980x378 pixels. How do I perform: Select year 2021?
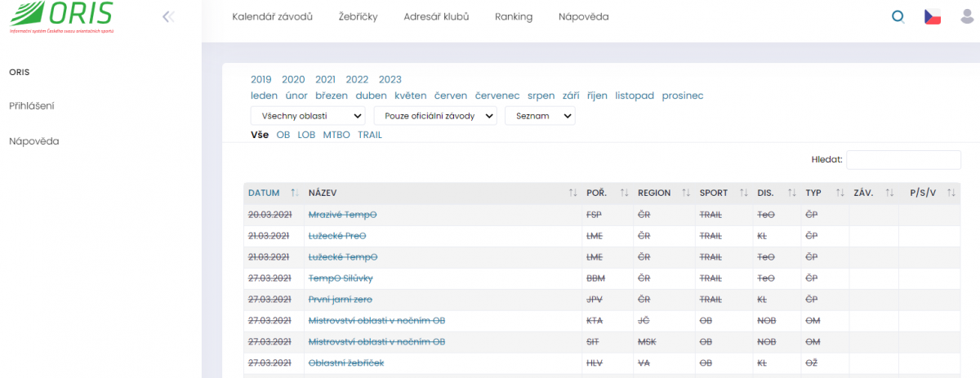pos(325,79)
